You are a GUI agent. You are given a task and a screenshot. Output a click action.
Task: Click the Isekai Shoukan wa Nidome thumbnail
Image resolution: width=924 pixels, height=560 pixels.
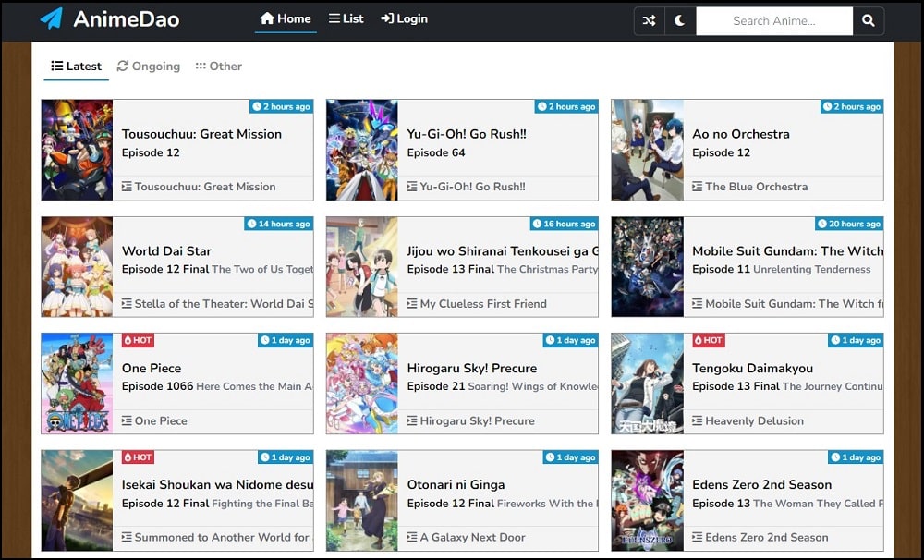tap(77, 501)
